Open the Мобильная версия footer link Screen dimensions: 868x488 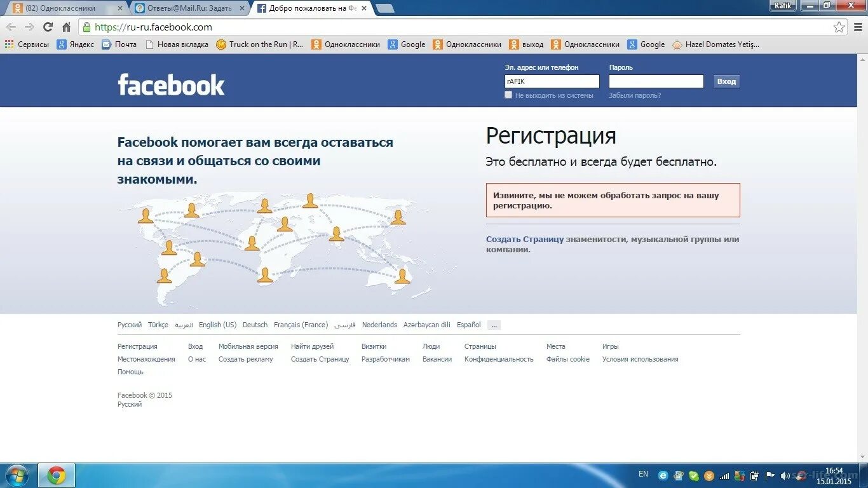248,346
